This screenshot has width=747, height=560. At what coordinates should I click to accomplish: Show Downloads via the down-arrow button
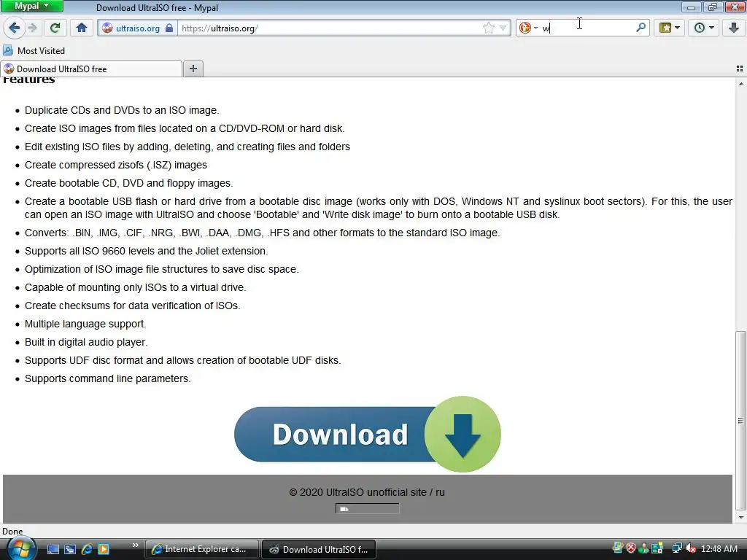pyautogui.click(x=733, y=28)
